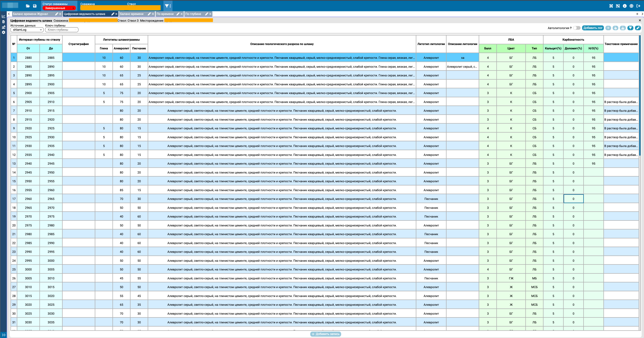Click the save disk icon in top bar
The height and width of the screenshot is (338, 644).
(x=35, y=6)
